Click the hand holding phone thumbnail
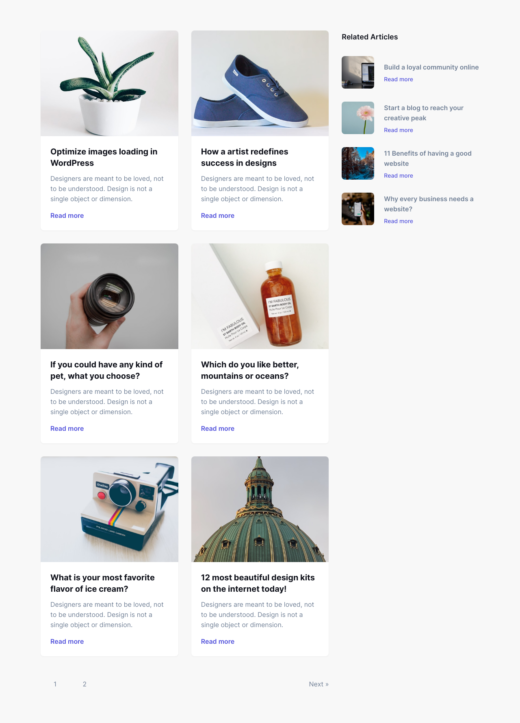This screenshot has width=520, height=723. coord(358,209)
